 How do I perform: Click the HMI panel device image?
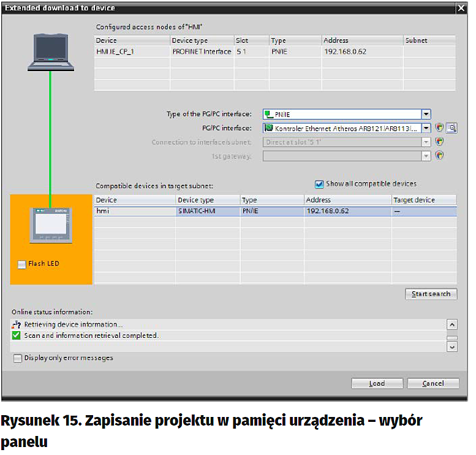(x=50, y=225)
